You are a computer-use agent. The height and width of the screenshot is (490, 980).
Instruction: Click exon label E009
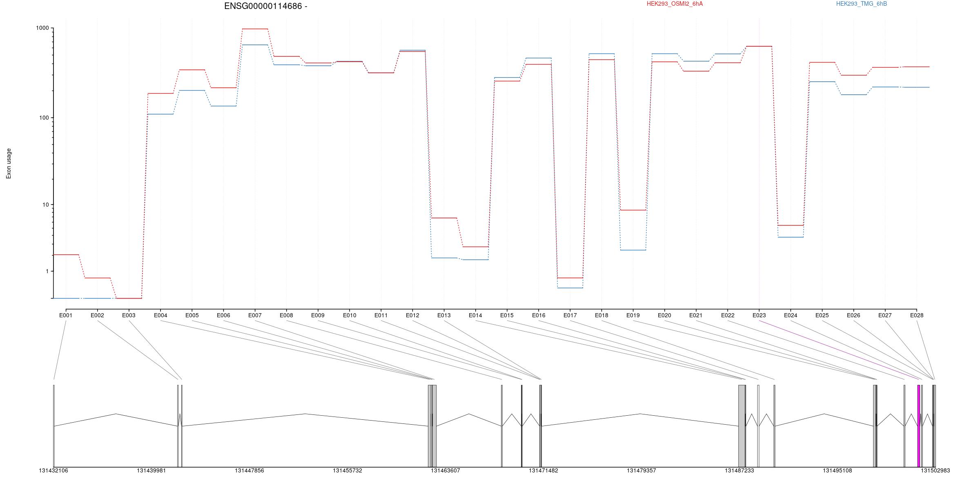(318, 315)
